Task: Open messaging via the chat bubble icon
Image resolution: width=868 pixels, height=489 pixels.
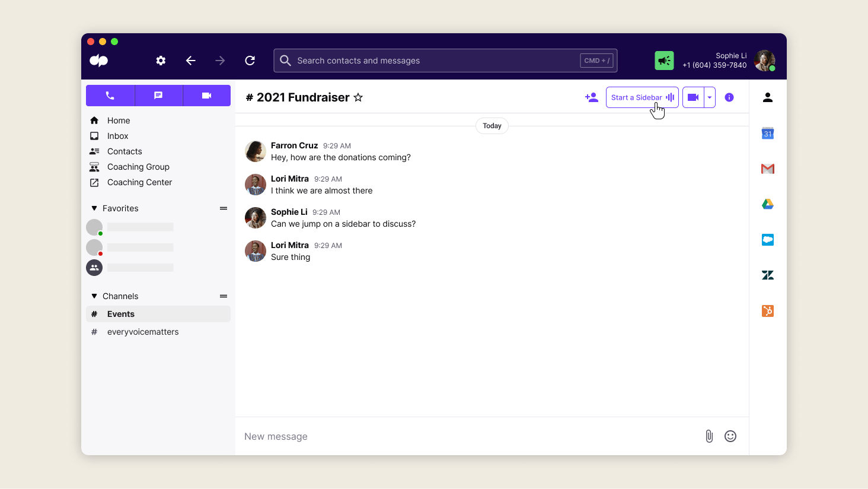Action: (x=158, y=96)
